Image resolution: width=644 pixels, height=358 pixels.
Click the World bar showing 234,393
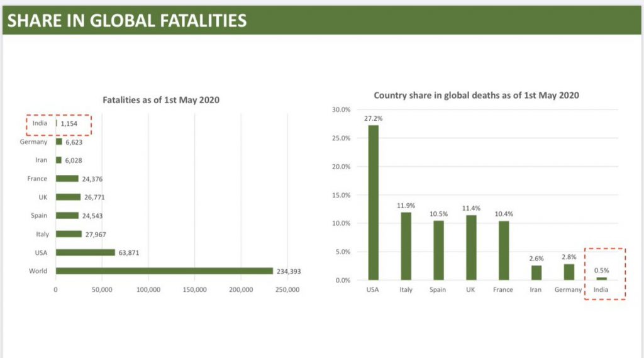coord(164,271)
